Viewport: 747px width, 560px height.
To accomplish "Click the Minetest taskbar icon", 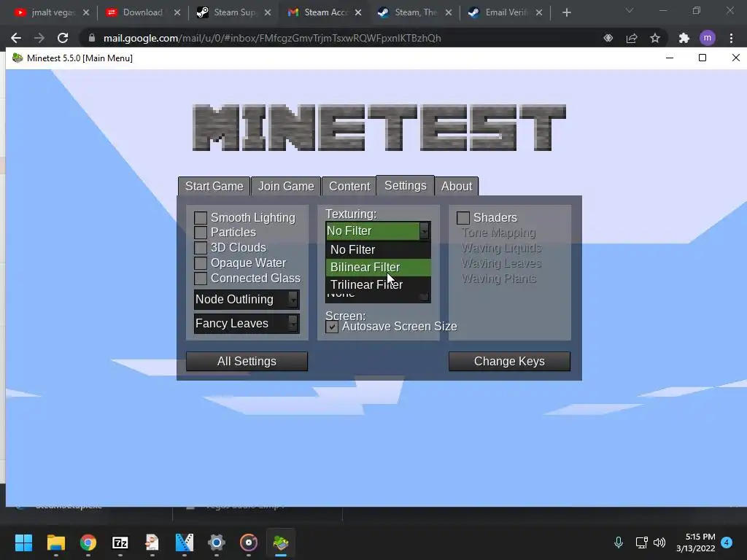I will (281, 542).
